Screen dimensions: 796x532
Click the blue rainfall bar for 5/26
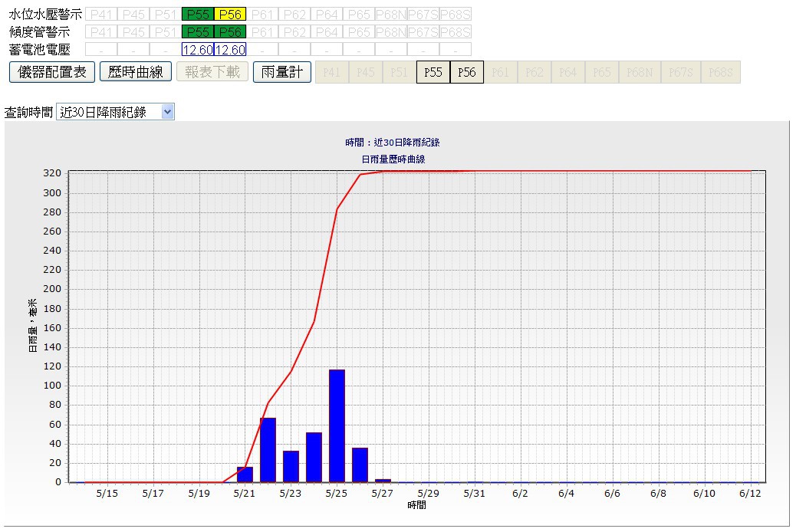[x=360, y=465]
